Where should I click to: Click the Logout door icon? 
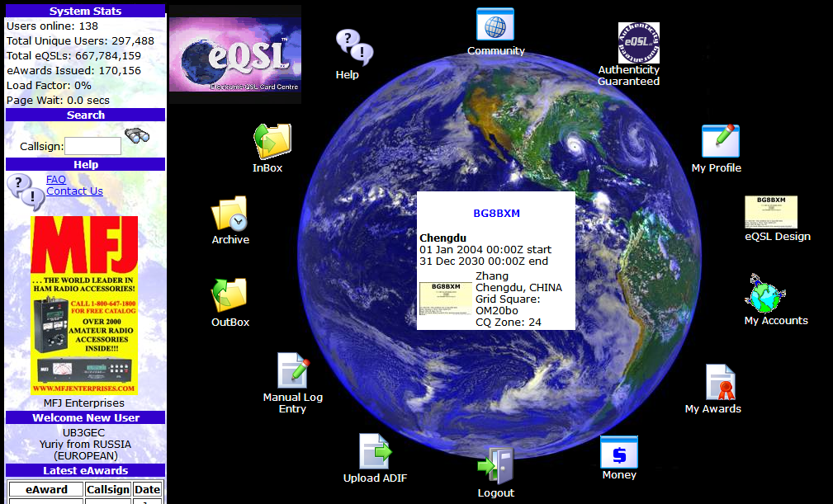[495, 466]
